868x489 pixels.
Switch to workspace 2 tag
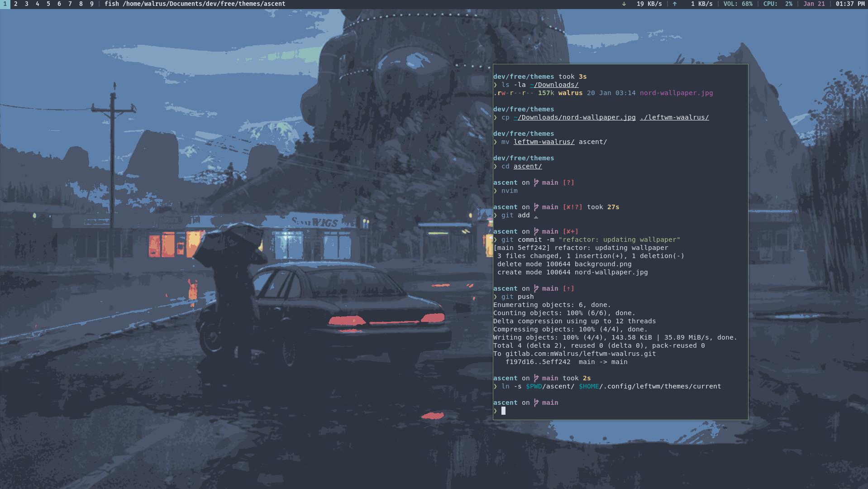tap(16, 4)
